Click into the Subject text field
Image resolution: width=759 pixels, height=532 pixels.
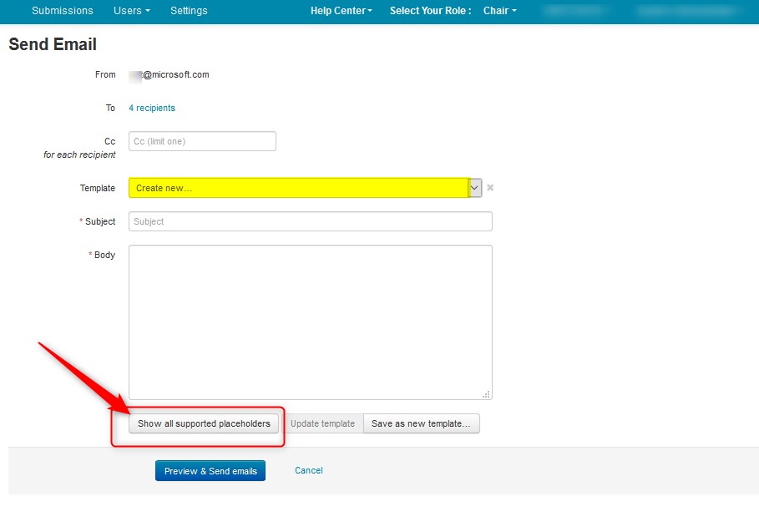coord(310,221)
